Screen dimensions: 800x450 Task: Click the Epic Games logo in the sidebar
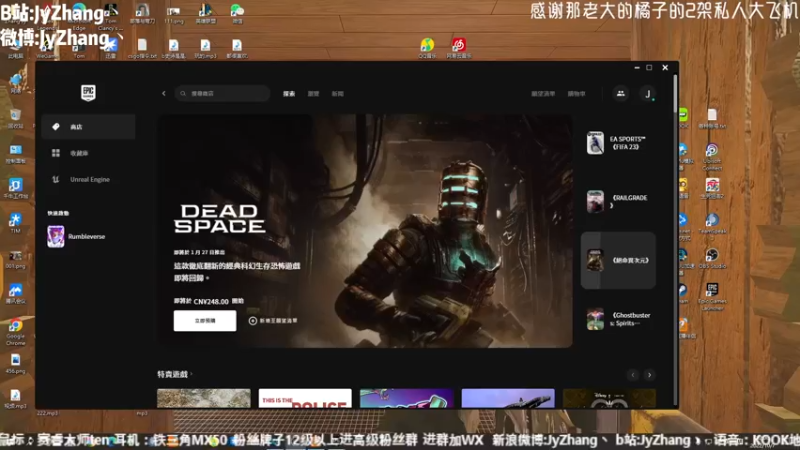(x=88, y=93)
